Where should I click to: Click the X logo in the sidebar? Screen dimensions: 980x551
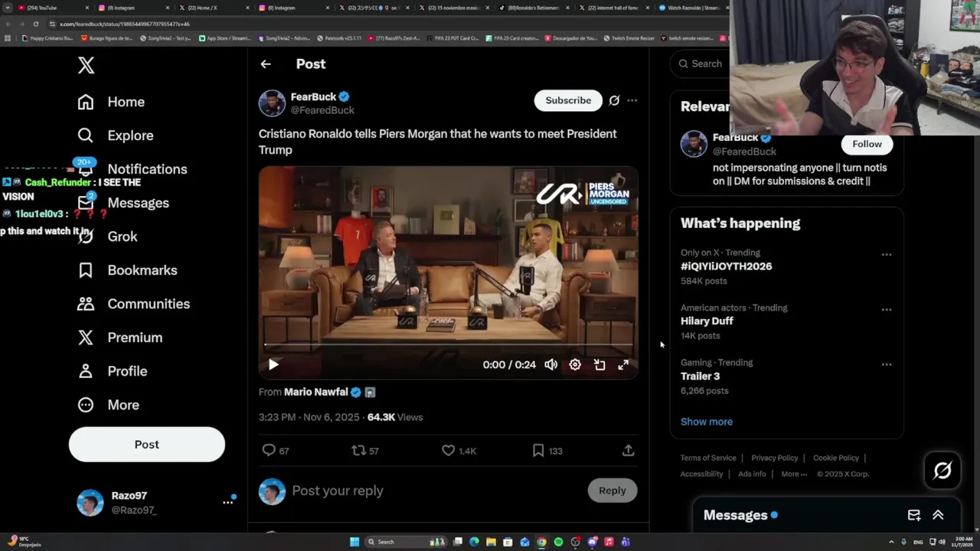86,65
